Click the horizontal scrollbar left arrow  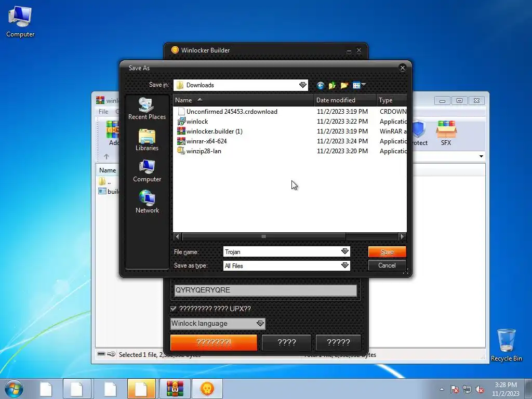click(x=177, y=236)
